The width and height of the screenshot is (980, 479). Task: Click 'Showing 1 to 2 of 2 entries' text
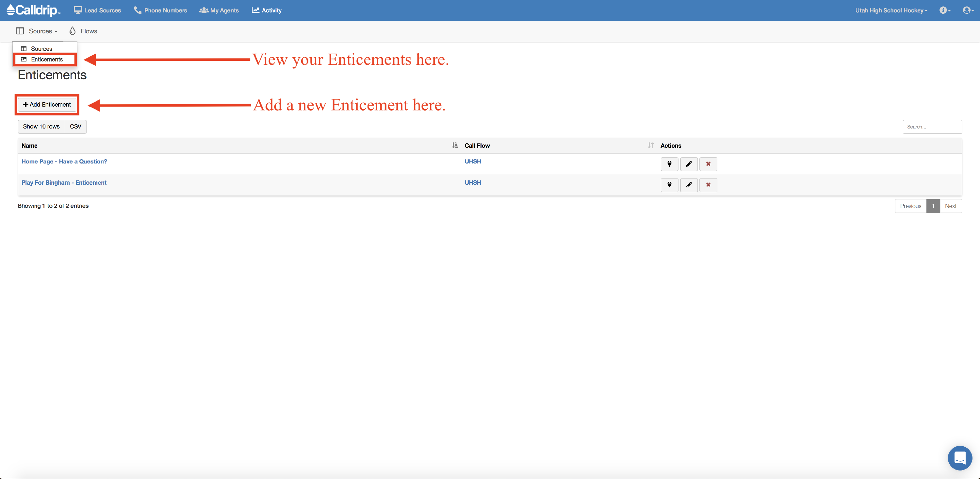[x=53, y=206]
